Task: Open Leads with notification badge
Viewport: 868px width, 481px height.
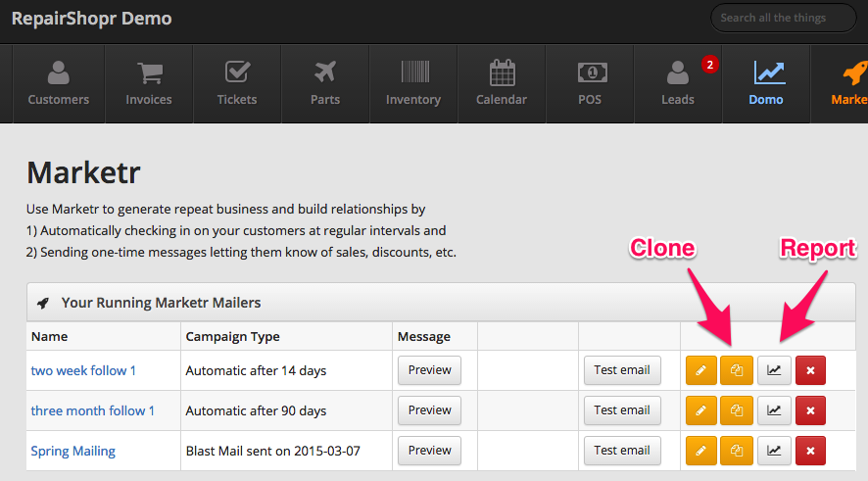Action: tap(678, 83)
